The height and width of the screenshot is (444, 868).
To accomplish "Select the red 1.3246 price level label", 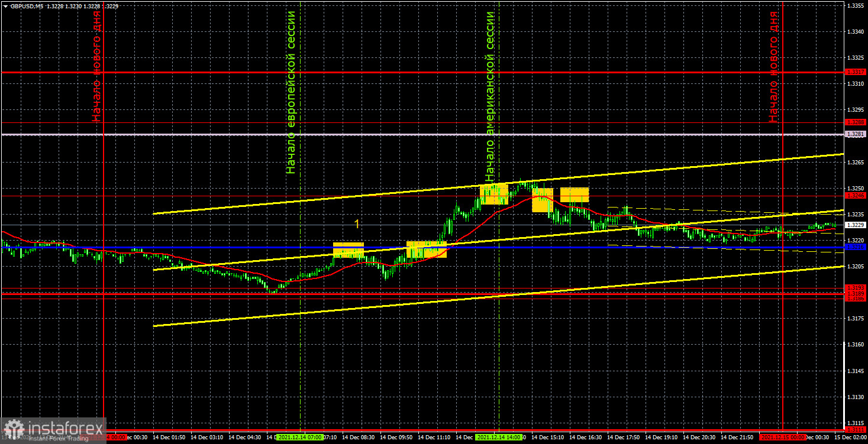I will click(x=855, y=195).
